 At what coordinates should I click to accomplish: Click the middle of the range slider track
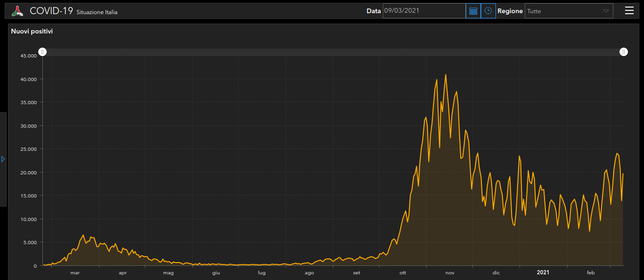[x=333, y=52]
